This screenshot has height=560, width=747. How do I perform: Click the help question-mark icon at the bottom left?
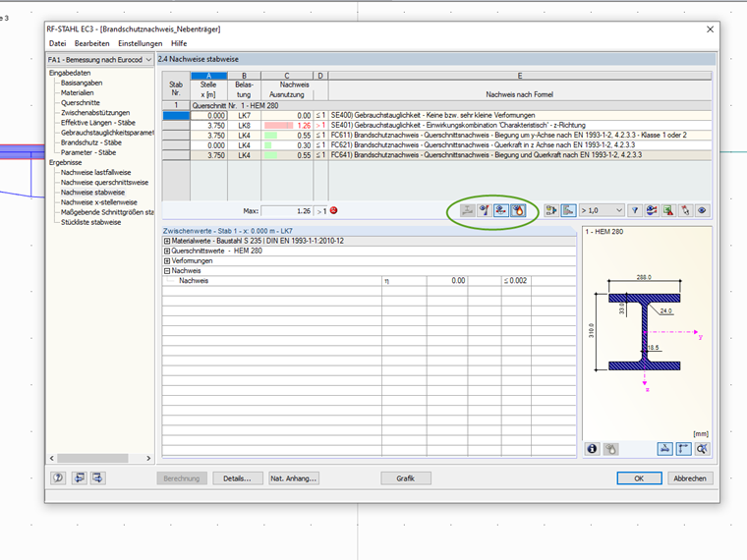click(58, 477)
